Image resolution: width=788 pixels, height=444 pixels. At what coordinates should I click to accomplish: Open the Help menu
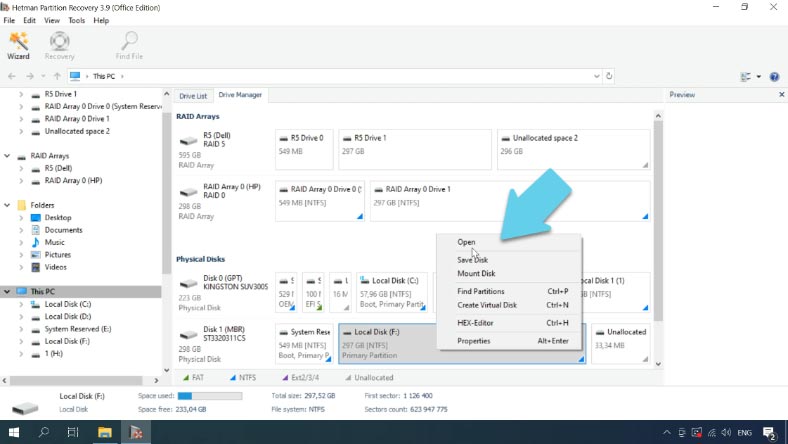pos(101,21)
